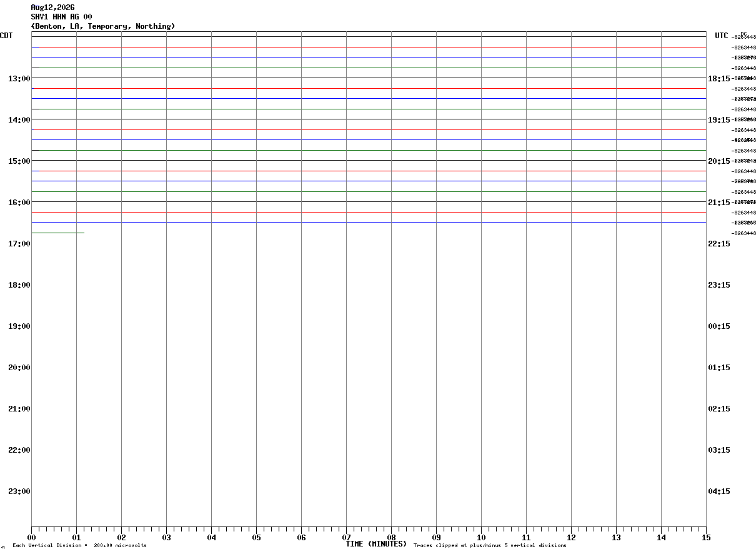Click the 00:15 UTC time label
756x554 pixels.
(719, 326)
